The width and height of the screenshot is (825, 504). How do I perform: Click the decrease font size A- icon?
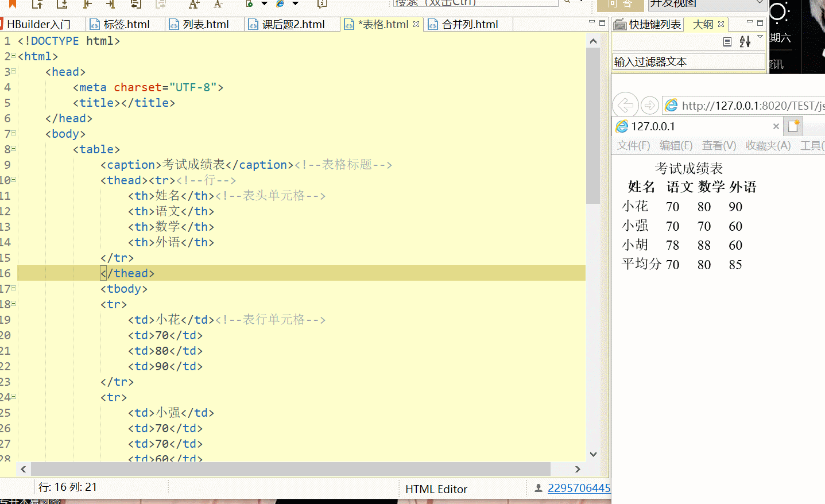coord(218,4)
